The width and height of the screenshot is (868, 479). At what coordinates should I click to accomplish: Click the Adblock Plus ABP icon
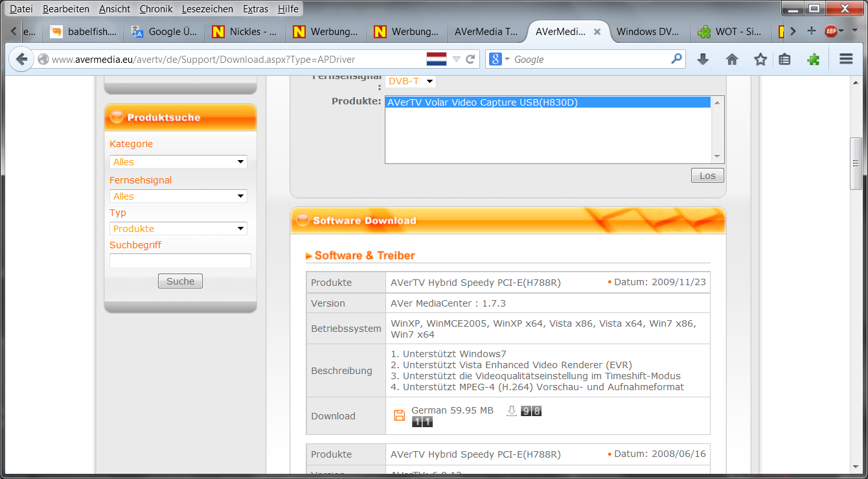click(830, 31)
